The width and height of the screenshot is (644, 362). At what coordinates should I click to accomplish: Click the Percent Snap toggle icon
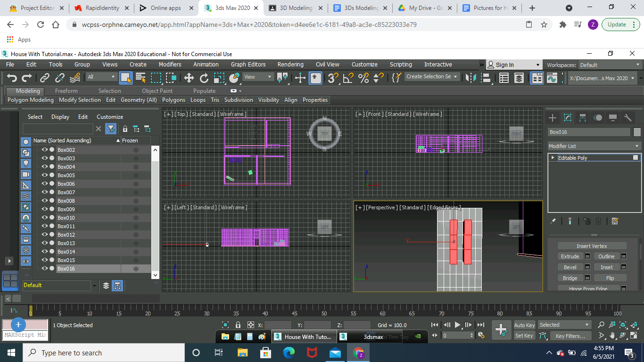[x=363, y=78]
